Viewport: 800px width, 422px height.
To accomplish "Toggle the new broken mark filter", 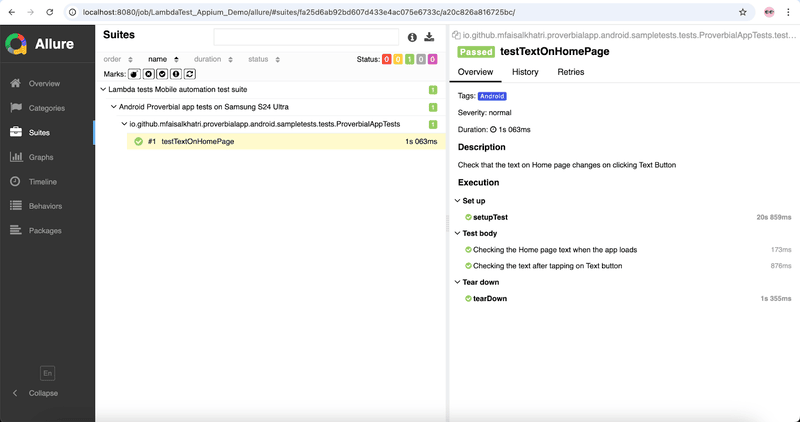I will tap(176, 74).
